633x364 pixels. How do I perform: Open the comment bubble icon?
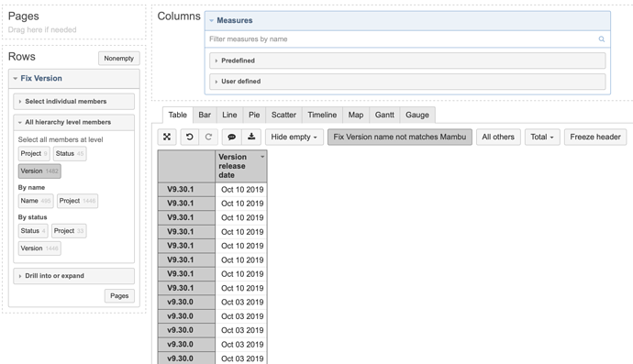232,137
